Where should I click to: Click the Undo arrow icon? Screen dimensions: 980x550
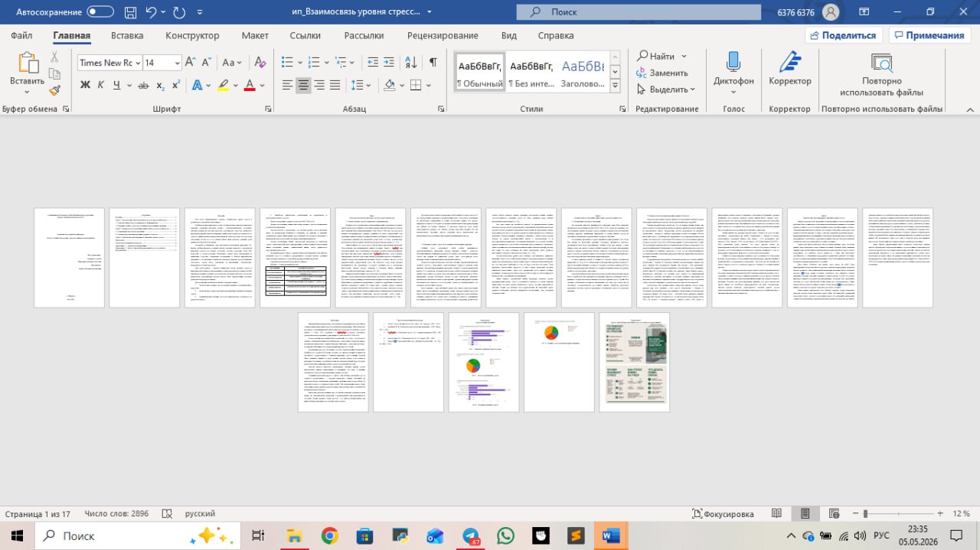pos(152,12)
